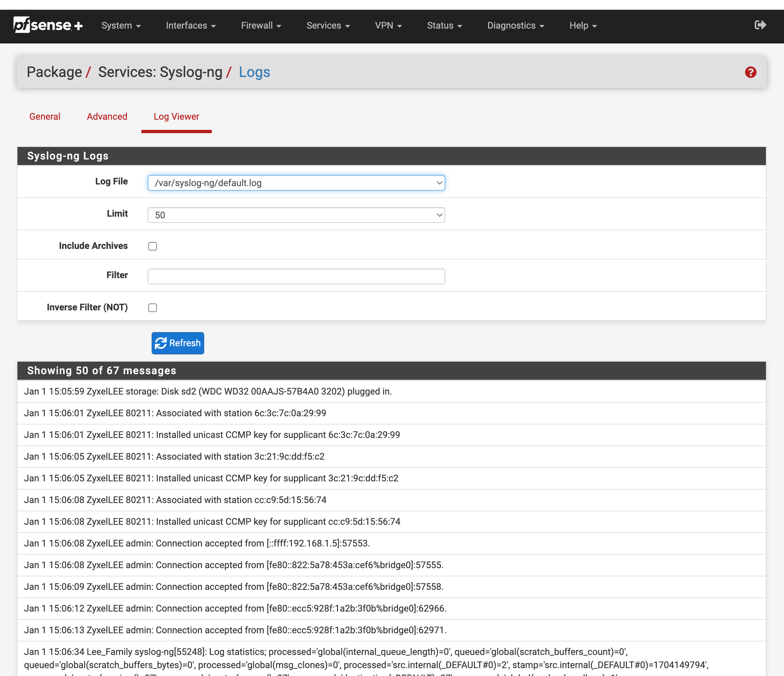Open the red help question icon
This screenshot has width=784, height=676.
click(750, 72)
